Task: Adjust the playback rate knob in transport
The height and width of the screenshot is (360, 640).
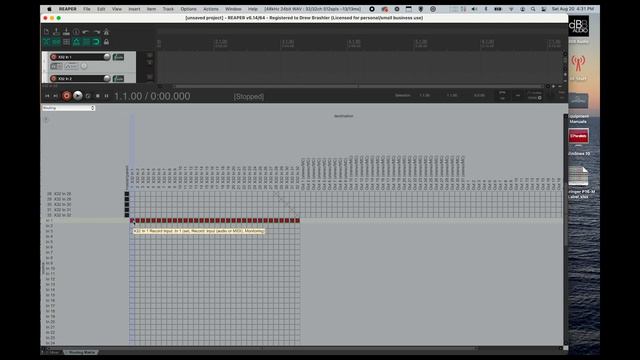Action: click(540, 98)
